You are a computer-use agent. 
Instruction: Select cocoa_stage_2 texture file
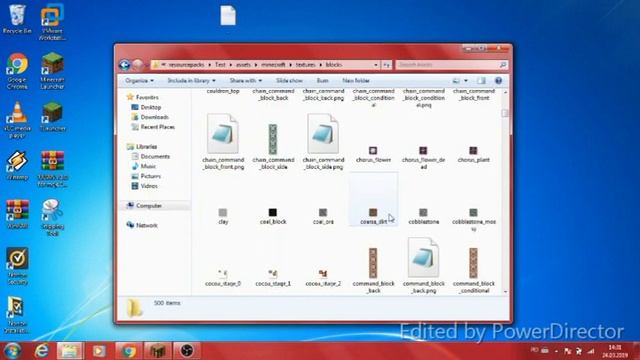point(323,278)
